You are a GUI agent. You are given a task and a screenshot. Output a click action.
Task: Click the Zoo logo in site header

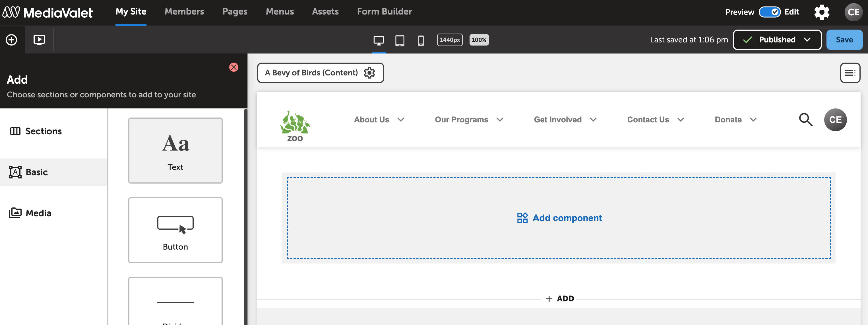coord(295,126)
